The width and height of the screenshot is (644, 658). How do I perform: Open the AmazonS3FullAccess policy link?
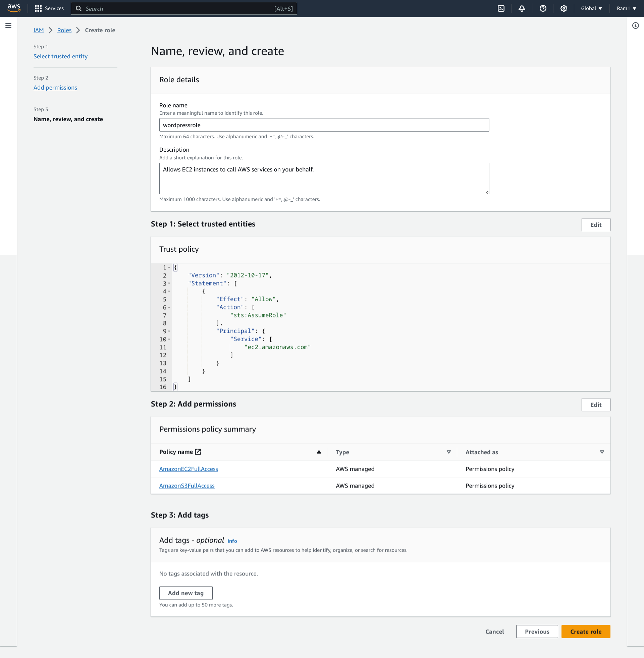187,486
